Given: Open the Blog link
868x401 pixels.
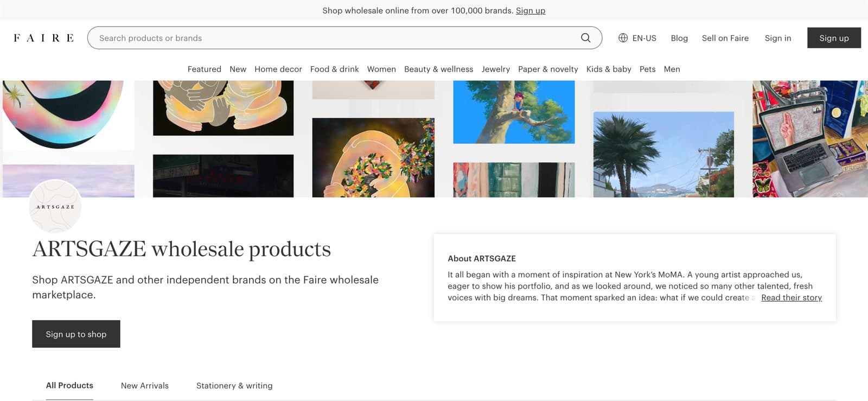Looking at the screenshot, I should click(679, 38).
